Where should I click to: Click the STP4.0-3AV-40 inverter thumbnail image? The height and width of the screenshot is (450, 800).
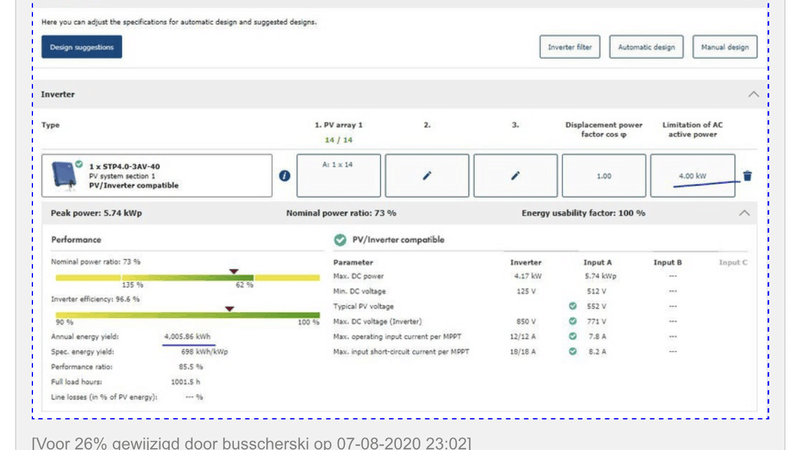(62, 172)
